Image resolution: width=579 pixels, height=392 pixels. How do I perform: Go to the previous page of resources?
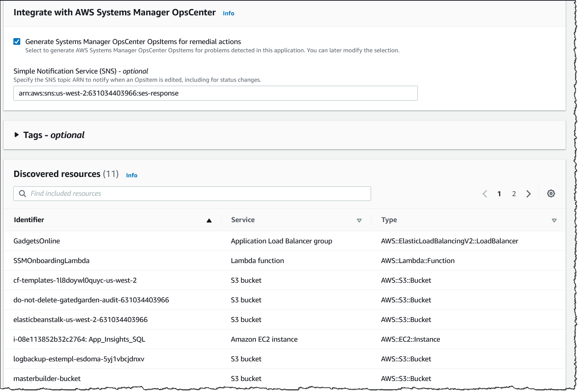(485, 194)
